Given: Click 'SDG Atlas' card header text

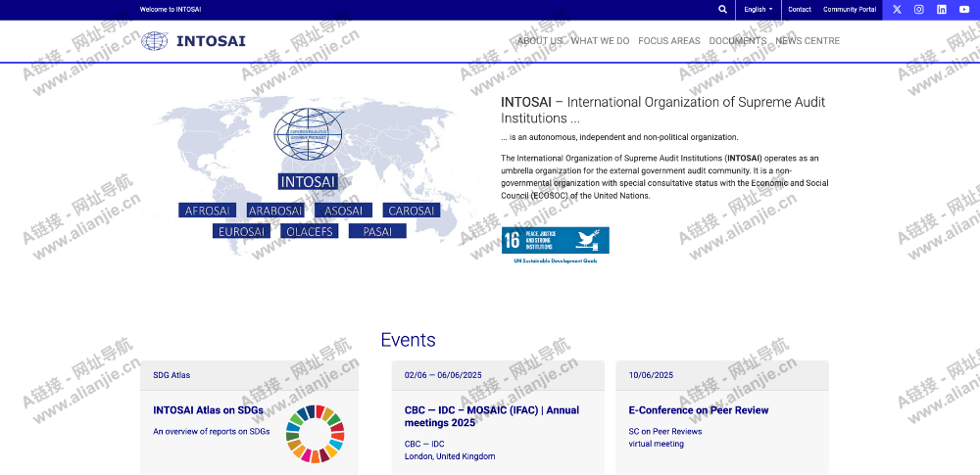Looking at the screenshot, I should click(x=171, y=376).
